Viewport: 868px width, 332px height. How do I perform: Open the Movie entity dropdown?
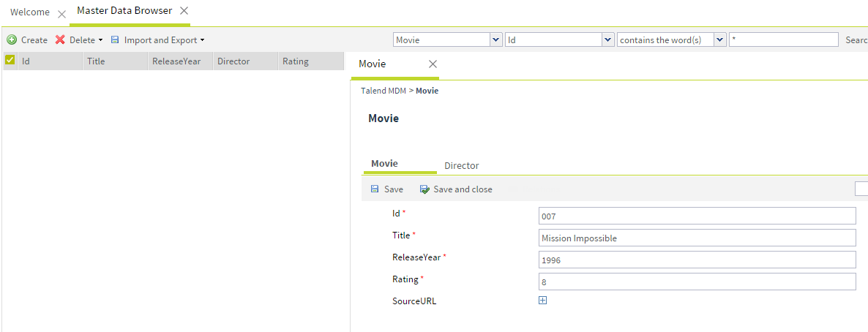click(x=496, y=40)
